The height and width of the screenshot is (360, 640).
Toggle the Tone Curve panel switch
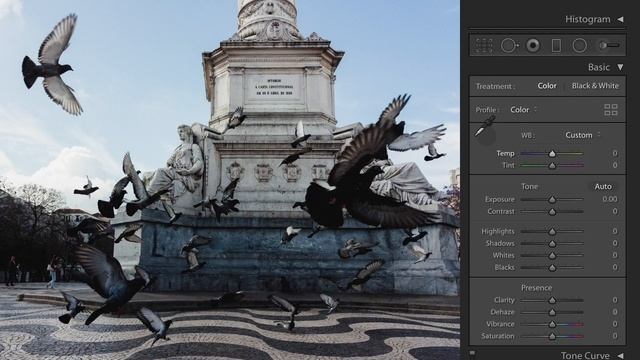(472, 353)
